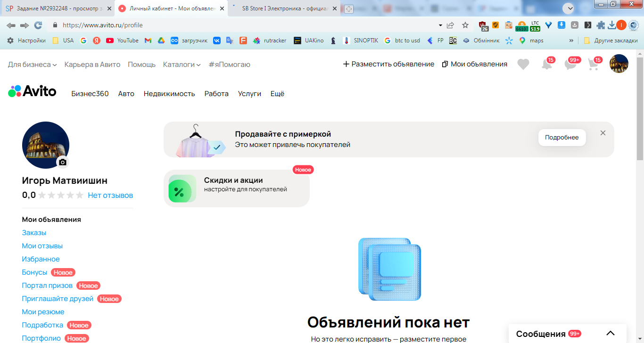Open the "Недвижимость" category
The height and width of the screenshot is (343, 644).
click(169, 94)
